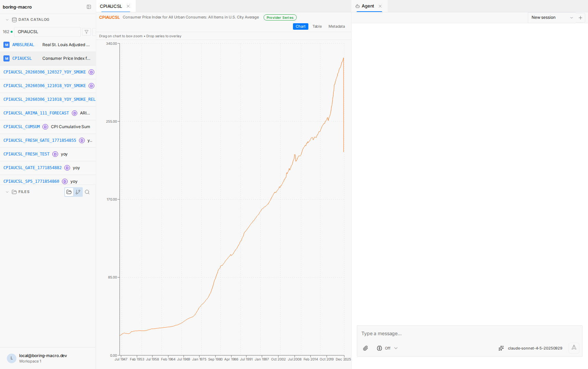Image resolution: width=588 pixels, height=369 pixels.
Task: Collapse the sidebar using the panel toggle icon
Action: click(x=89, y=6)
